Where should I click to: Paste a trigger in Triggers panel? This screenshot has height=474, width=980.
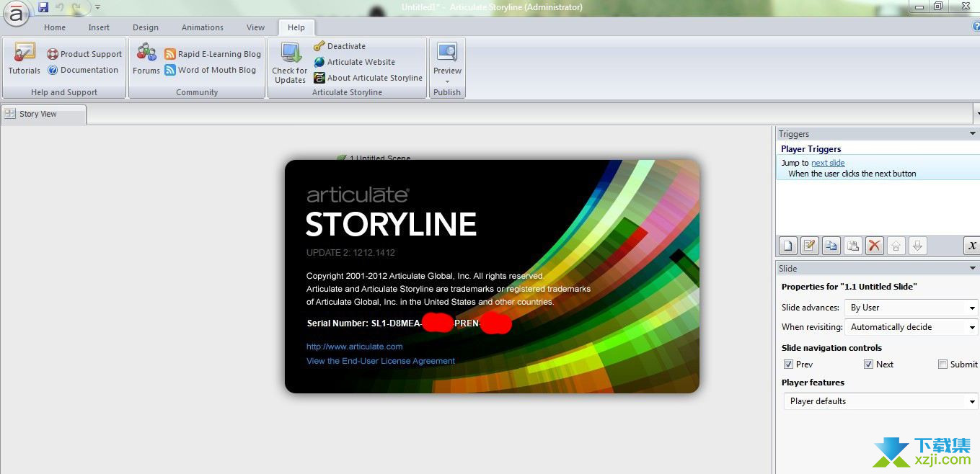point(853,246)
